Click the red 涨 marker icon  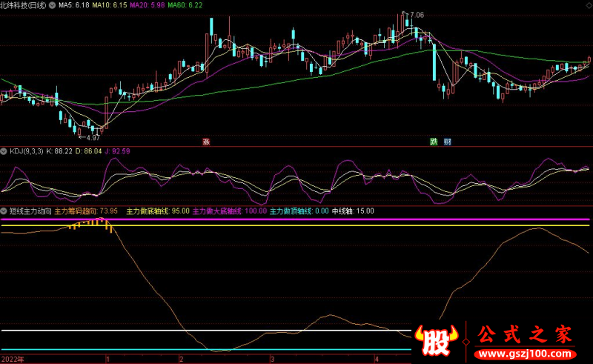coord(206,142)
